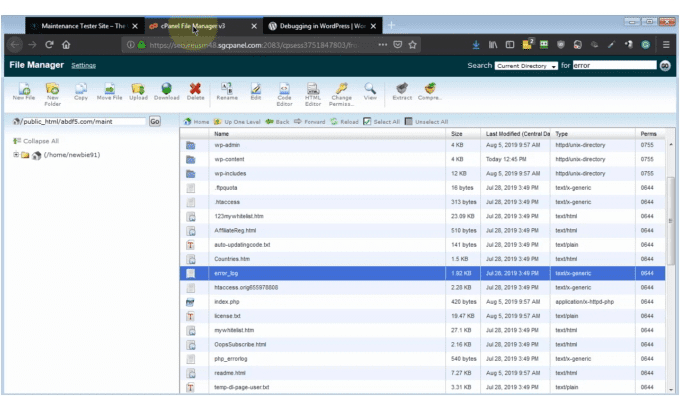680x396 pixels.
Task: Select the index.php file row
Action: 422,301
